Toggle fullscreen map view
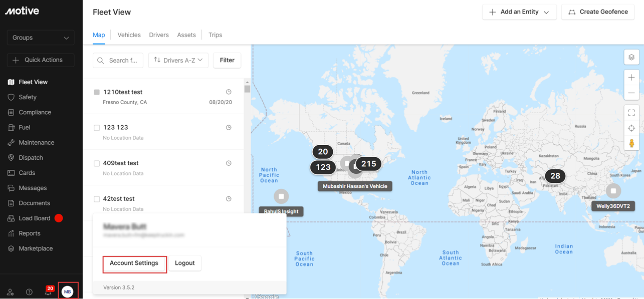The image size is (644, 299). 631,113
